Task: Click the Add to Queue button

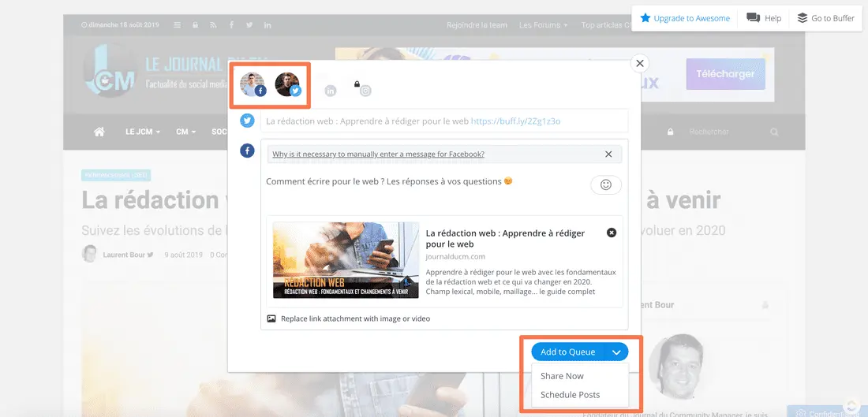Action: coord(568,352)
